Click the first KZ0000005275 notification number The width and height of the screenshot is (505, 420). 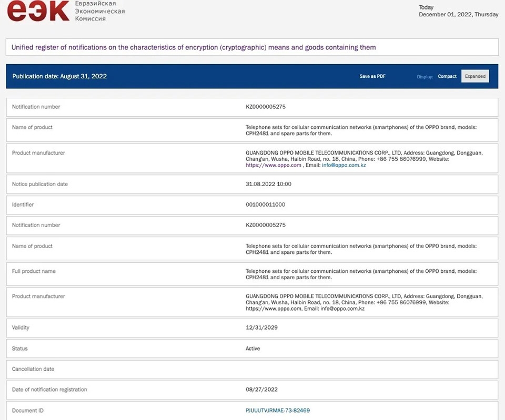(x=265, y=107)
